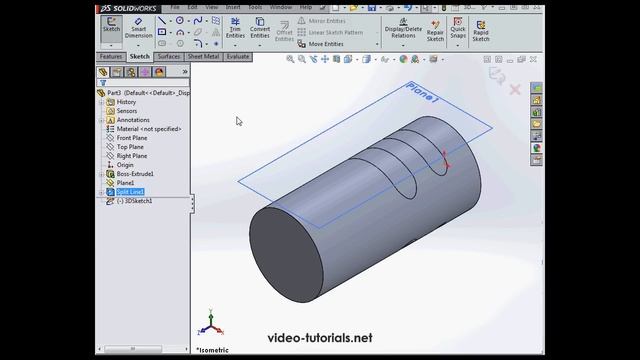Switch to the Sheet Metal tab

[x=203, y=56]
